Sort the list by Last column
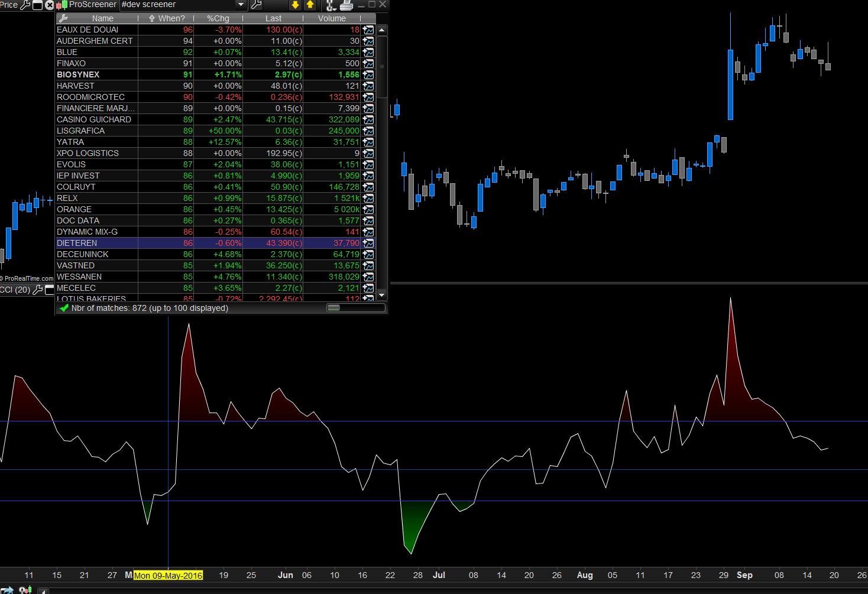This screenshot has height=594, width=868. (273, 18)
